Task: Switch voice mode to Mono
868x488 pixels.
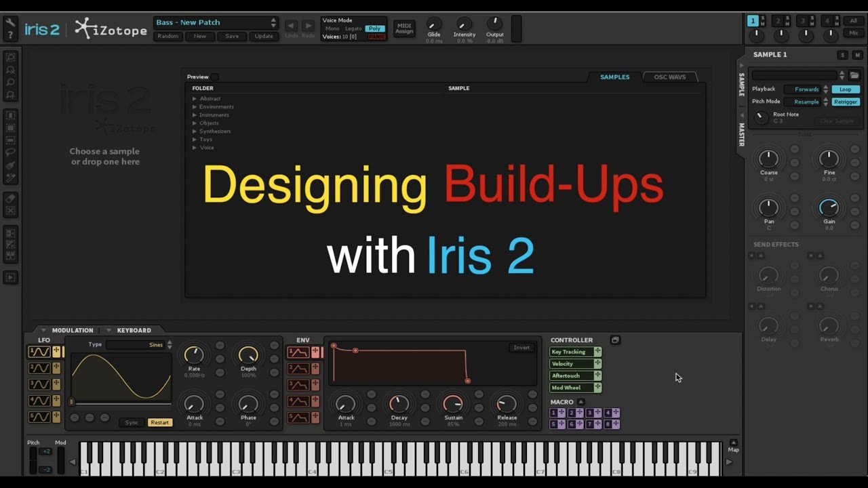Action: coord(332,28)
